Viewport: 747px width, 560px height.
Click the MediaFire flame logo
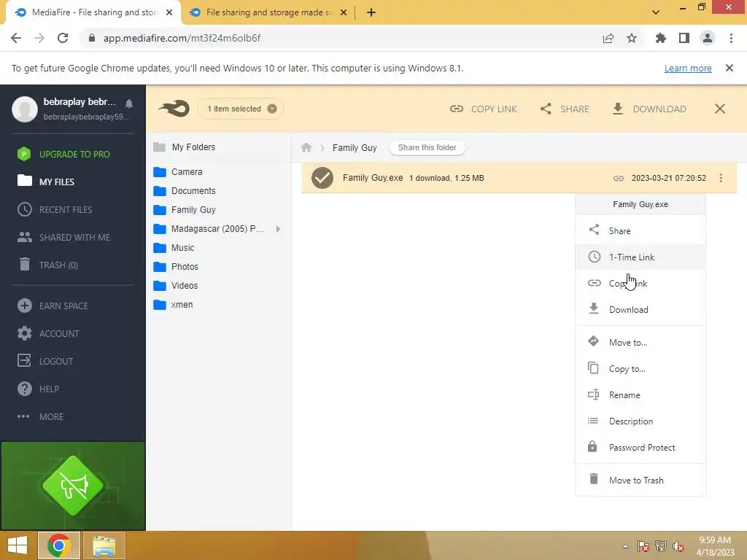click(174, 109)
